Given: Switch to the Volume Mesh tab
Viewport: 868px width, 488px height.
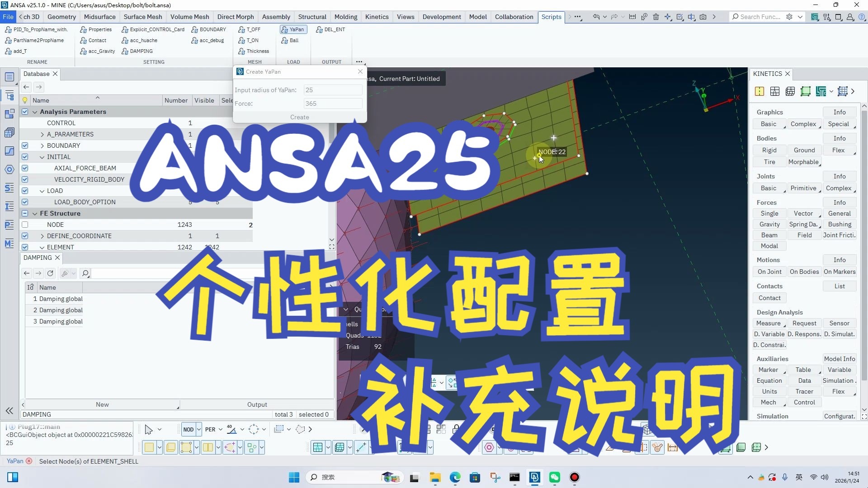Looking at the screenshot, I should pos(189,17).
